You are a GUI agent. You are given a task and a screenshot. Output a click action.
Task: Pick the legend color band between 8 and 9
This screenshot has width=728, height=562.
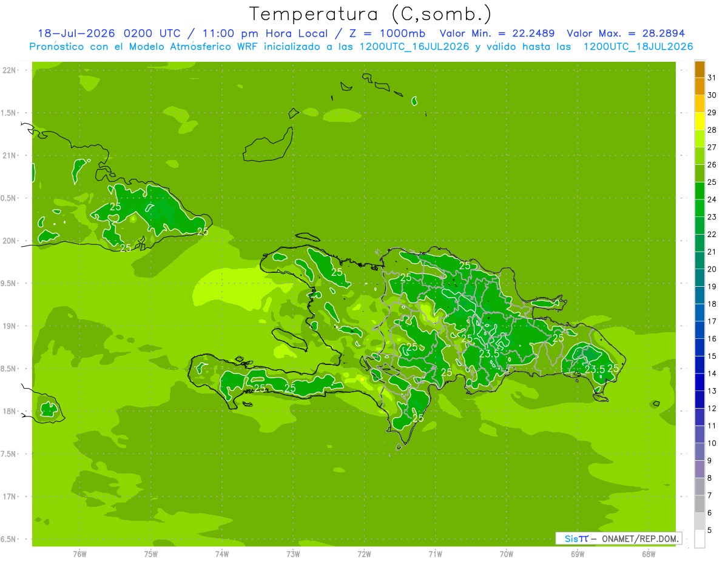pos(699,469)
